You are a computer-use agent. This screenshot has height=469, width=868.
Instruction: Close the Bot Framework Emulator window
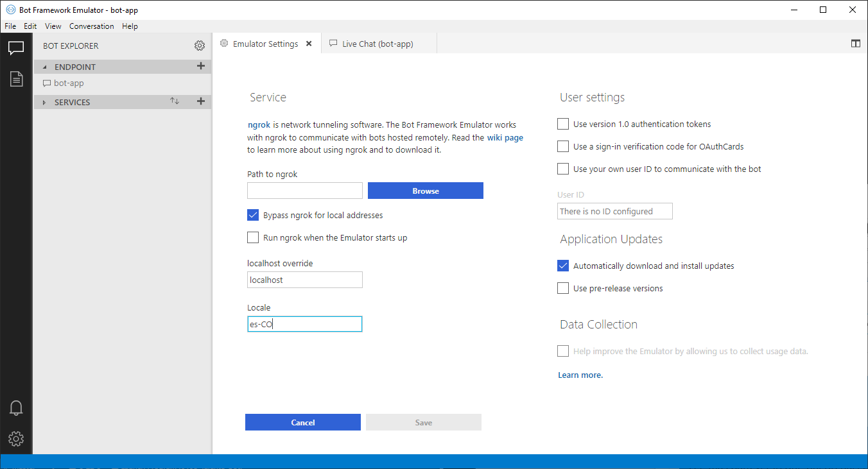(853, 10)
